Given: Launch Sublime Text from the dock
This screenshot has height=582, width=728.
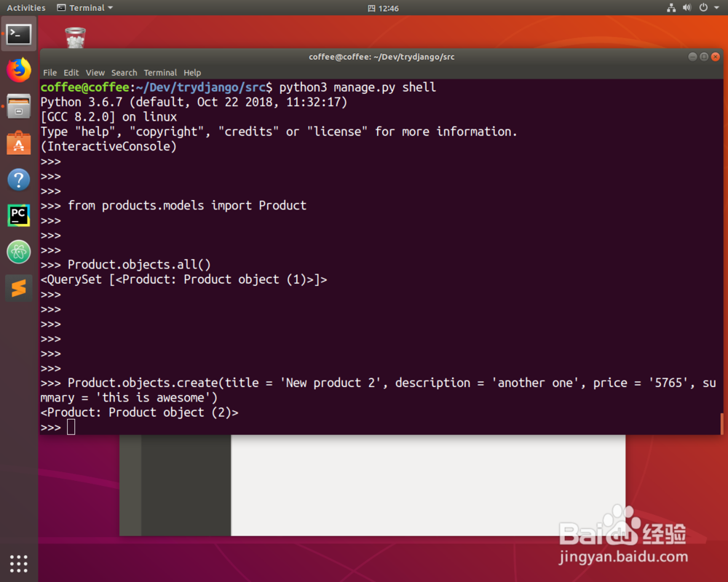Looking at the screenshot, I should pos(19,288).
